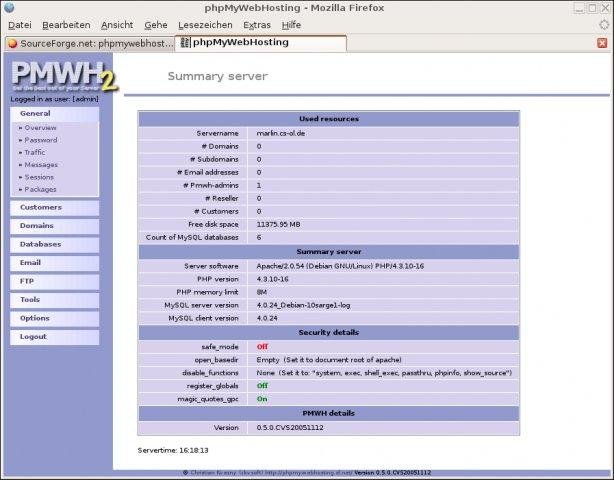Click Used resources table header

[x=329, y=119]
